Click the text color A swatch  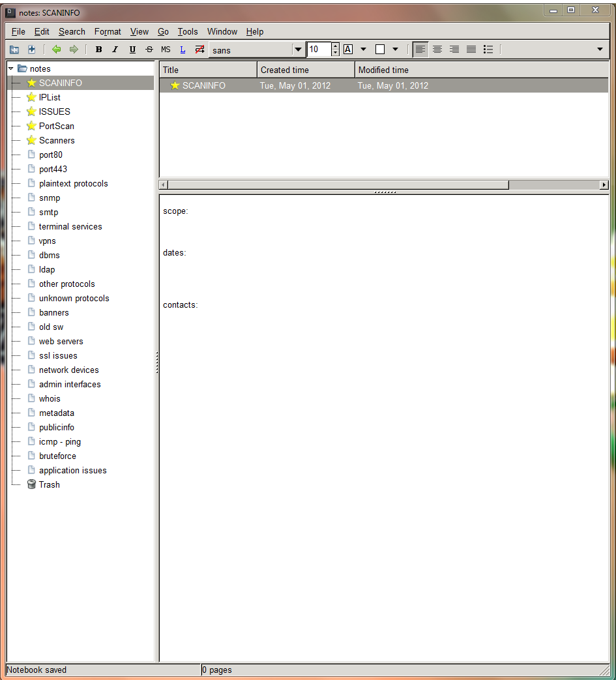coord(348,50)
